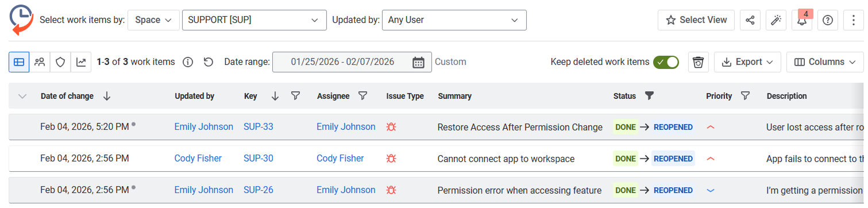Open the SUPPORT [SUP] project dropdown

[x=254, y=20]
